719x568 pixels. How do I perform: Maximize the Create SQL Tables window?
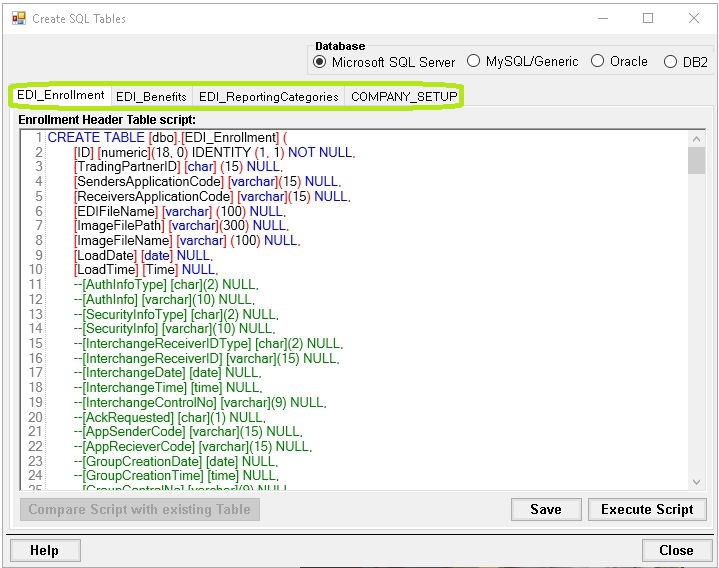click(x=648, y=18)
